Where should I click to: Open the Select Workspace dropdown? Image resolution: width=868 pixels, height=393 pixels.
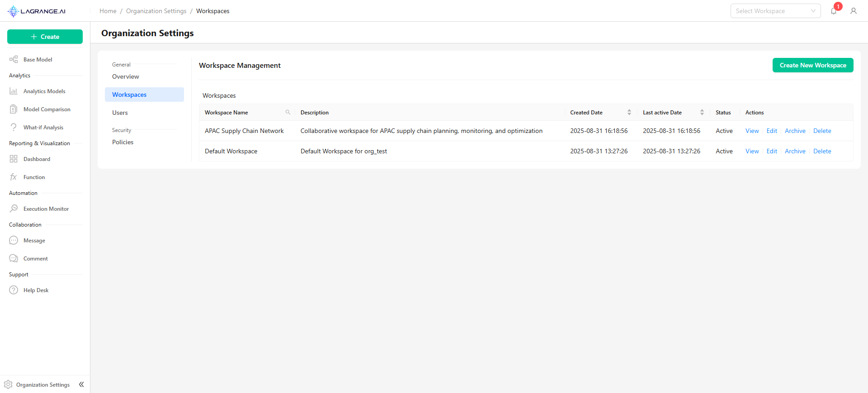click(775, 11)
